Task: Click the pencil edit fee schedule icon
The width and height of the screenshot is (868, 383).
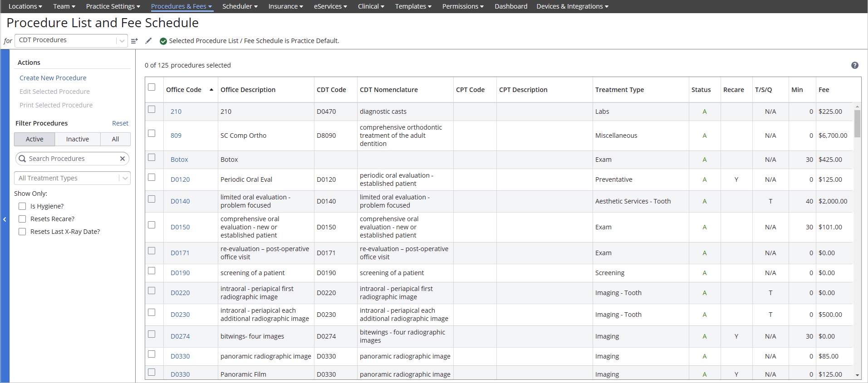Action: (148, 41)
